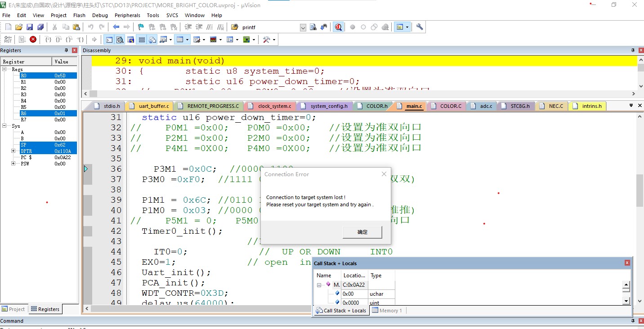Switch to the COLOR.h editor tab

373,106
